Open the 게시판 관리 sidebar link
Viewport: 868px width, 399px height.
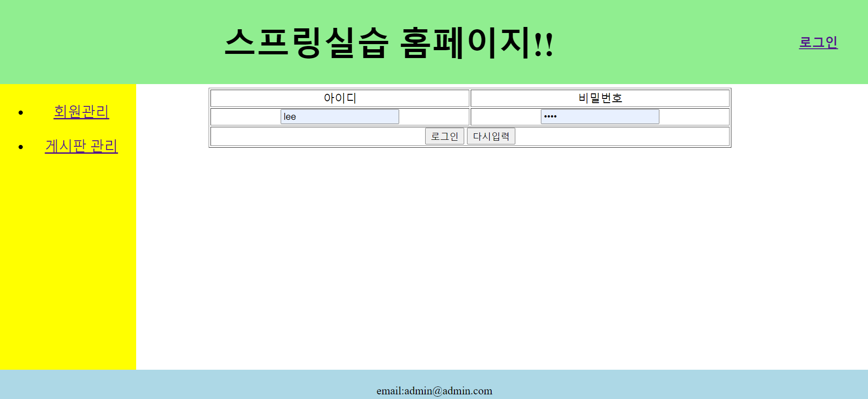[x=81, y=146]
